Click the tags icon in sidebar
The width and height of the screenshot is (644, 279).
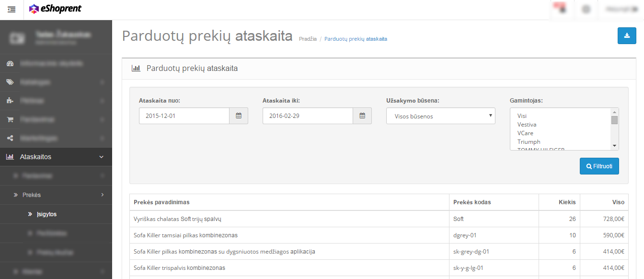[10, 82]
